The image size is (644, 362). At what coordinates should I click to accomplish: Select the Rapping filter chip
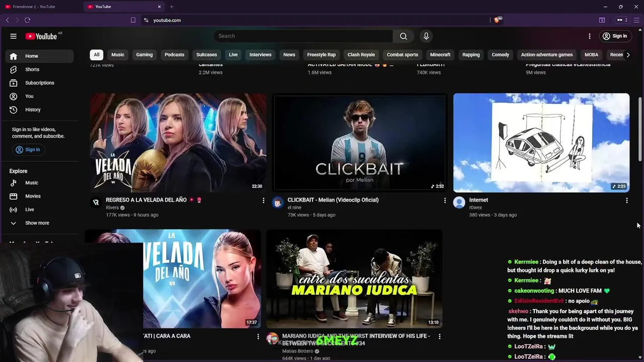click(x=471, y=55)
